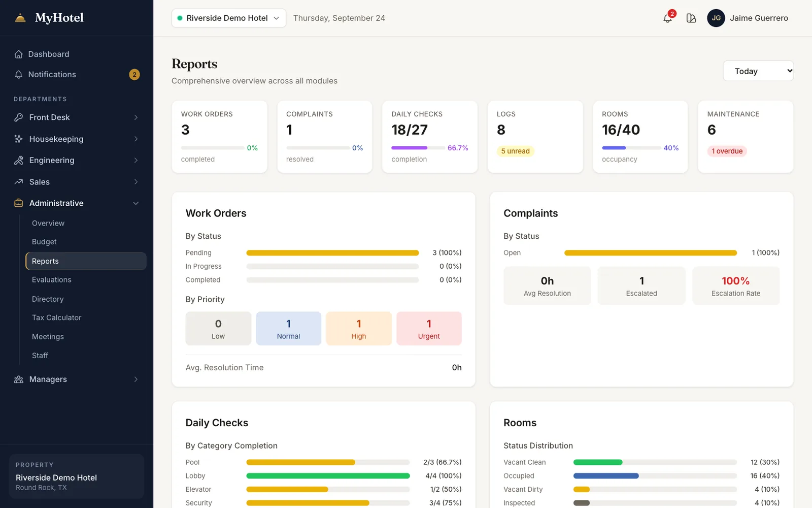
Task: Open the Today period dropdown
Action: (x=758, y=71)
